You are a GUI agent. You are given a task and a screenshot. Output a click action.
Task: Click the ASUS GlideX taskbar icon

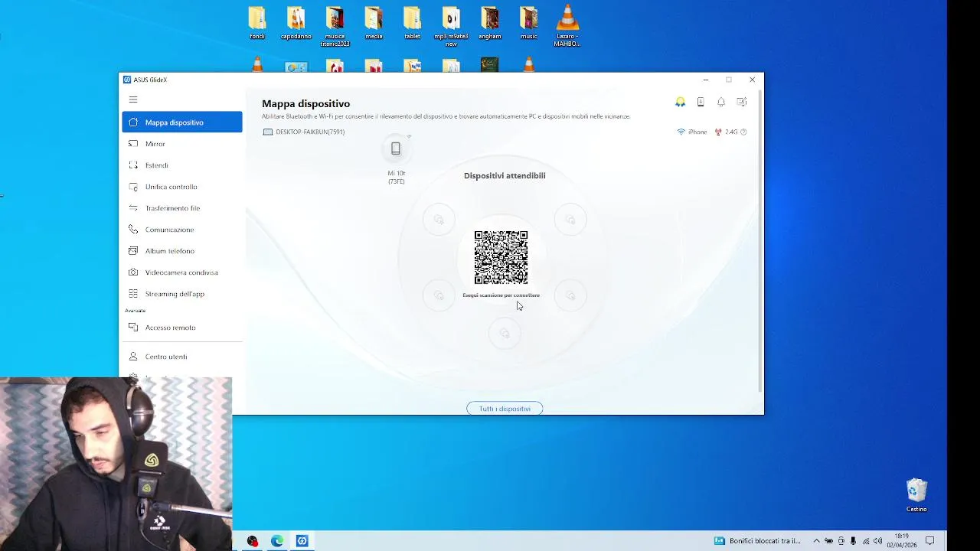tap(302, 541)
